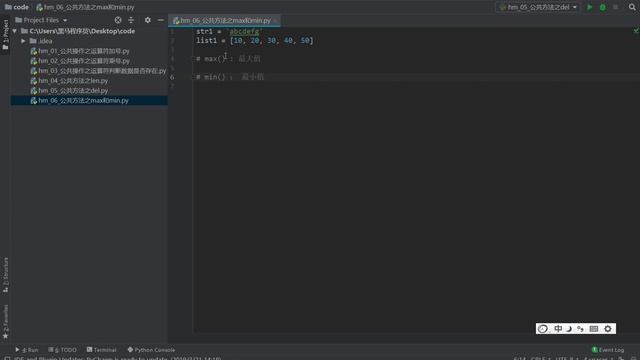Run the current configuration with green play button
The image size is (640, 360).
(589, 7)
